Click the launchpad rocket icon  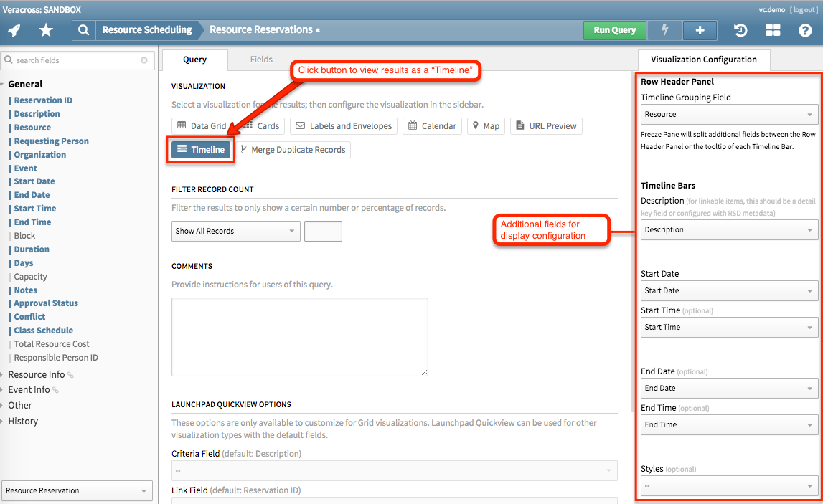pos(14,30)
